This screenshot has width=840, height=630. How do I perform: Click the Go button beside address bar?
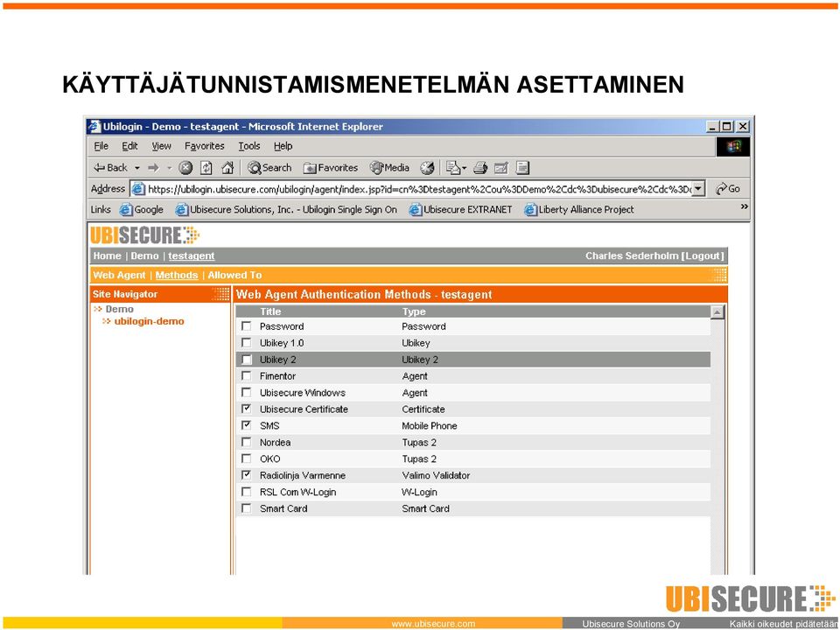[729, 189]
